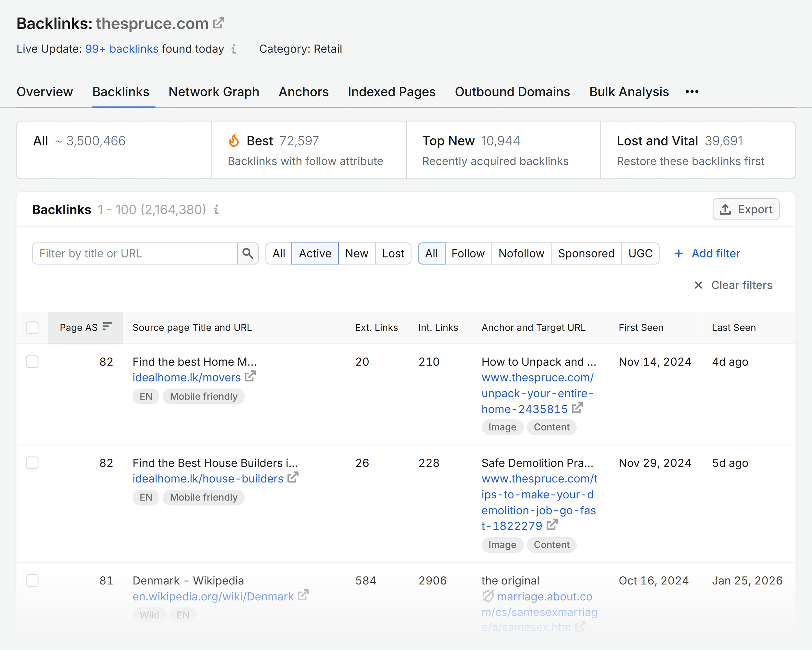Viewport: 812px width, 650px height.
Task: Click the X icon of Clear filters
Action: [x=698, y=285]
